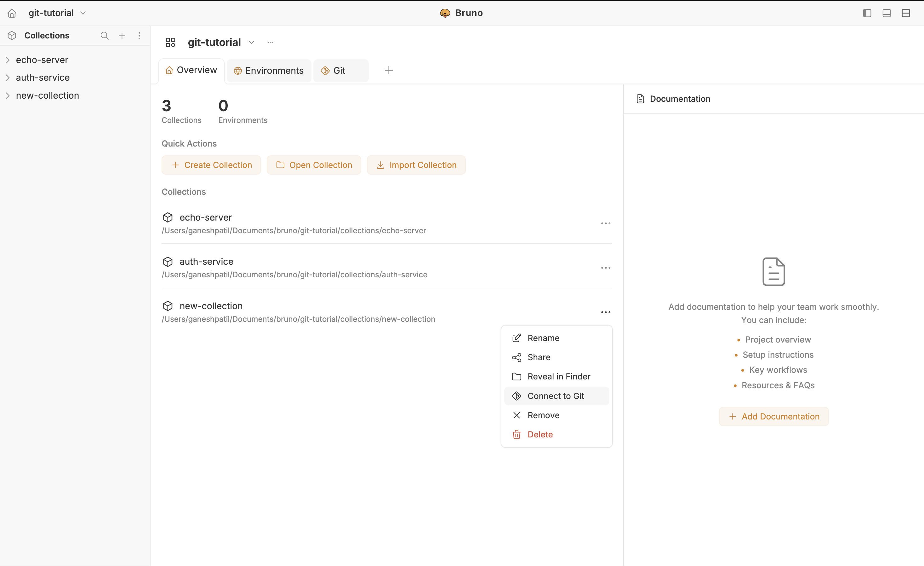The width and height of the screenshot is (924, 566).
Task: Toggle the split pane layout icon
Action: [x=906, y=13]
